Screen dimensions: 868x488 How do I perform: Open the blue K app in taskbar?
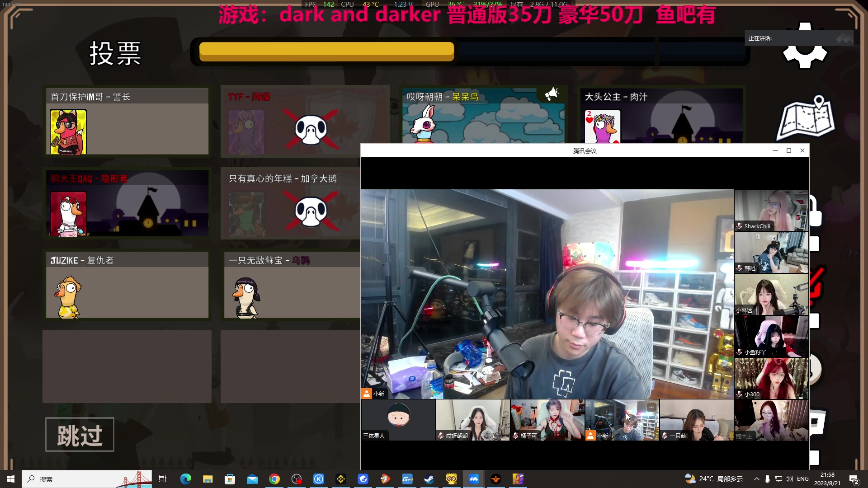point(319,479)
